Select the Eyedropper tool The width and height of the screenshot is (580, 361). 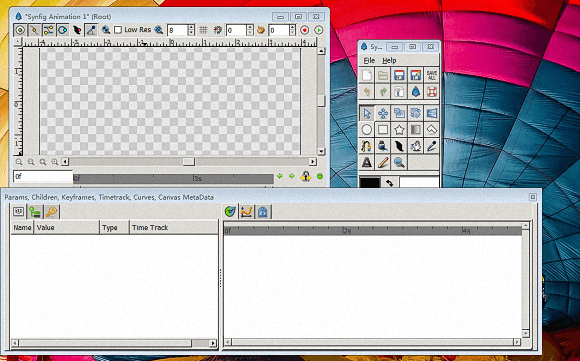coord(432,146)
